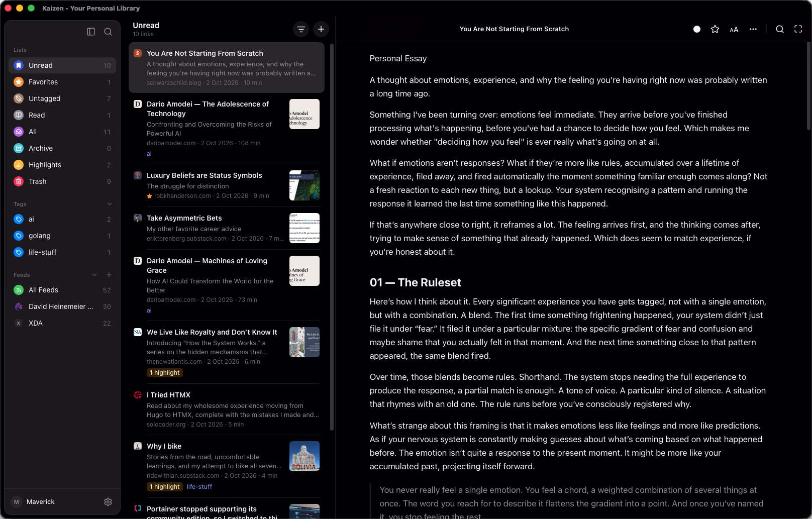Select the Unread list

62,65
